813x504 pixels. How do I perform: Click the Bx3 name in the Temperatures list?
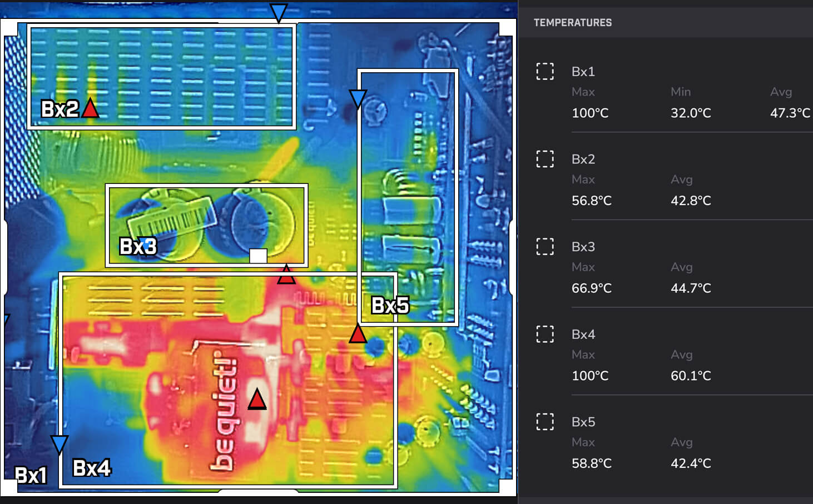tap(583, 247)
